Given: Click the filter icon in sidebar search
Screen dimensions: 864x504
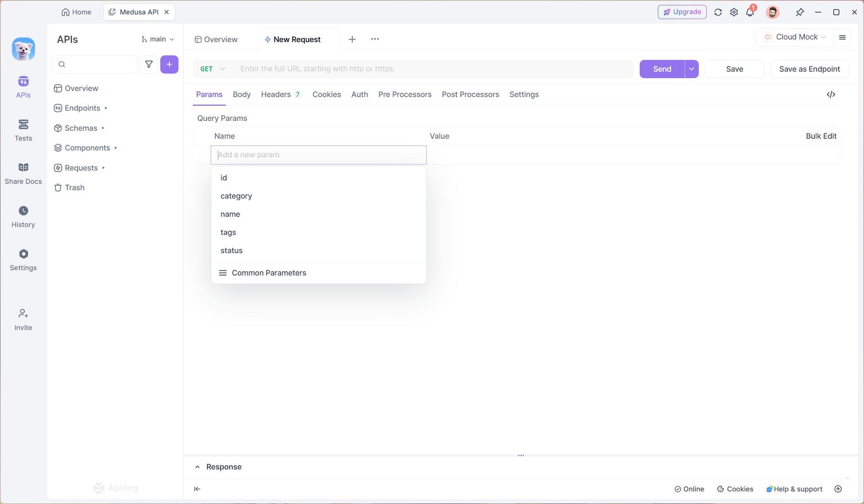Looking at the screenshot, I should click(148, 64).
